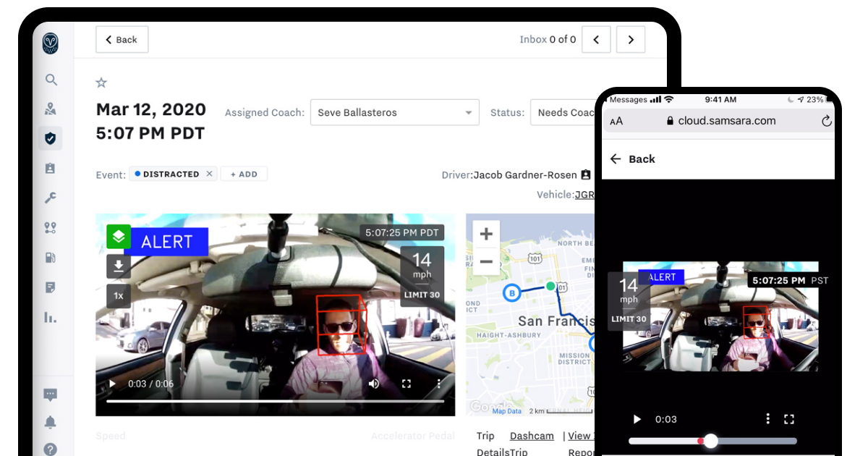The image size is (868, 456).
Task: Click the cloud.samsara.com address bar
Action: pyautogui.click(x=721, y=122)
